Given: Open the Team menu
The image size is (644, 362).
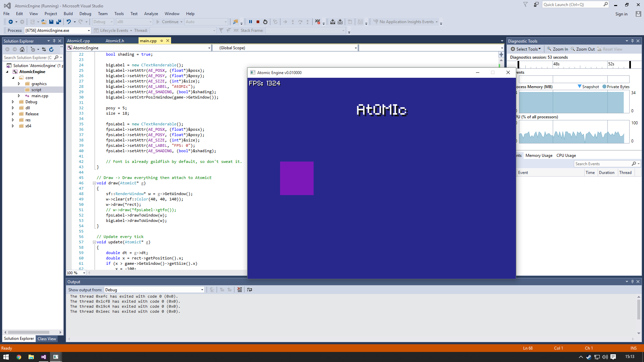Looking at the screenshot, I should click(103, 14).
